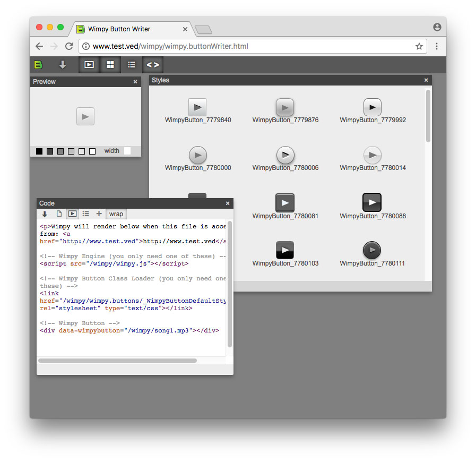Click the green Wimpy logo icon in toolbar
This screenshot has height=461, width=476.
pos(38,65)
